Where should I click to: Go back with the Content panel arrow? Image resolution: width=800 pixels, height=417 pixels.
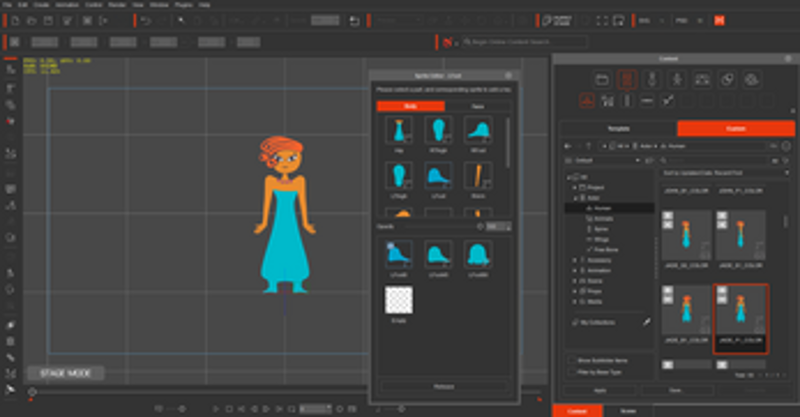pos(567,146)
